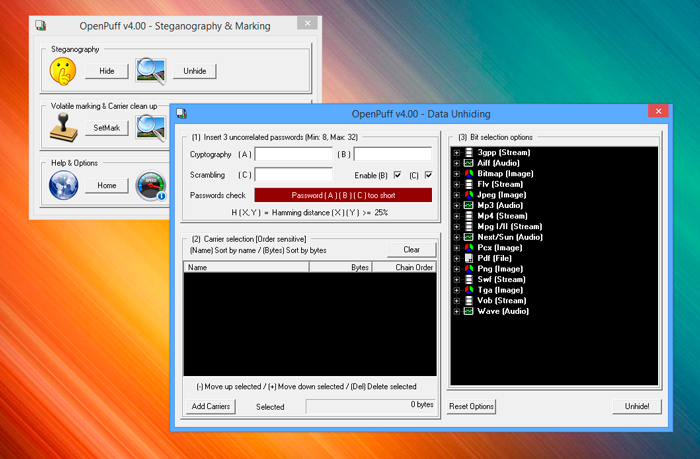Click the Mp4 stream film icon
This screenshot has width=700, height=459.
click(x=468, y=216)
